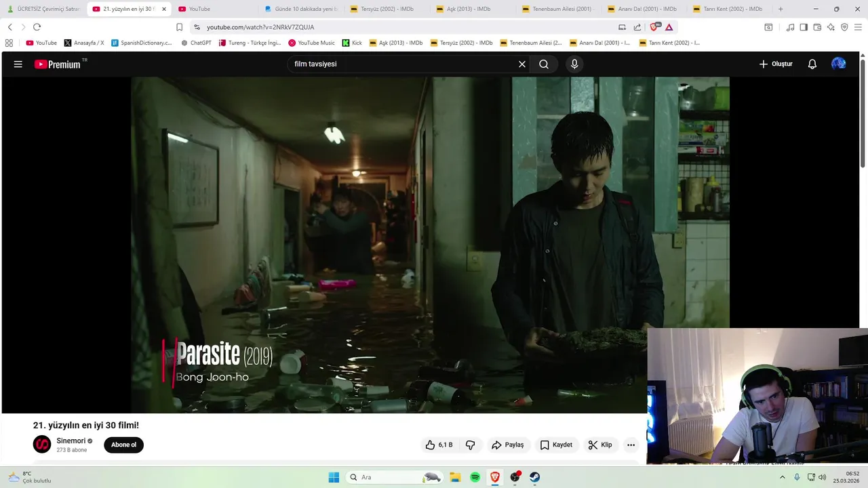The height and width of the screenshot is (488, 868).
Task: Open browser main hamburger menu
Action: click(x=858, y=27)
